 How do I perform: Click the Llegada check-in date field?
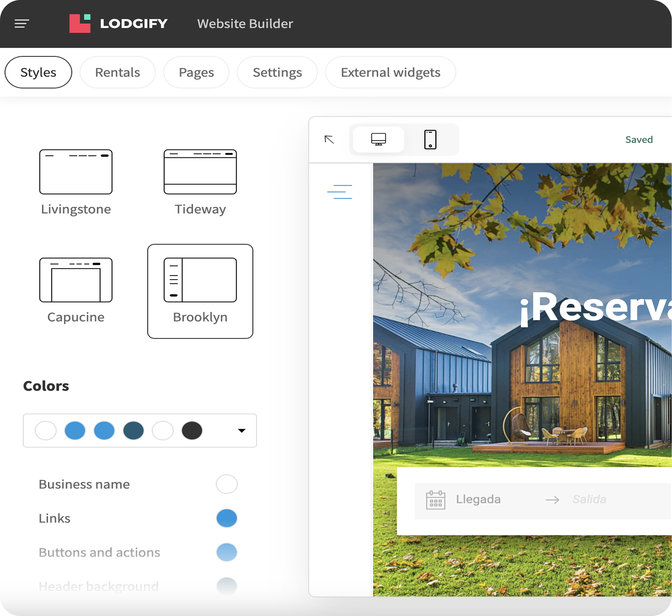coord(478,499)
